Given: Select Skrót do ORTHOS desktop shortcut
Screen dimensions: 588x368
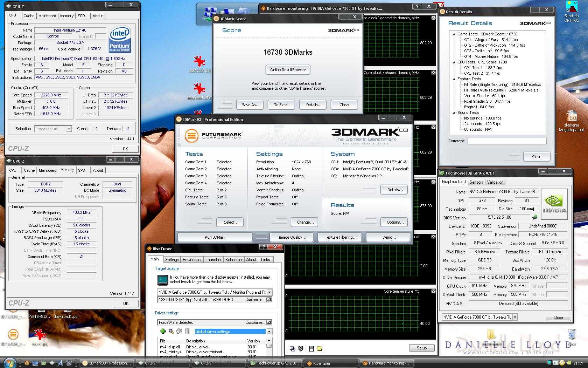Looking at the screenshot, I should [572, 12].
